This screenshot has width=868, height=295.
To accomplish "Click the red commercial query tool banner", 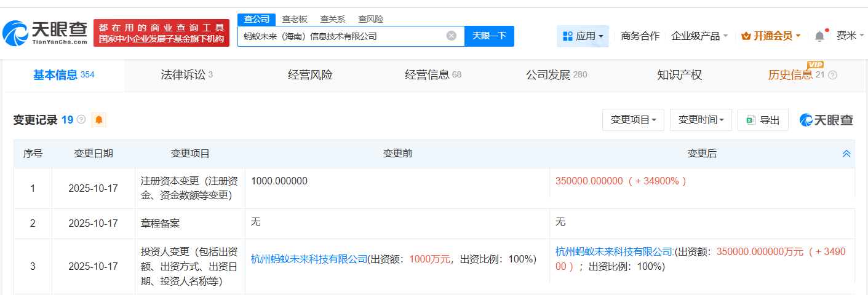I will pyautogui.click(x=161, y=33).
